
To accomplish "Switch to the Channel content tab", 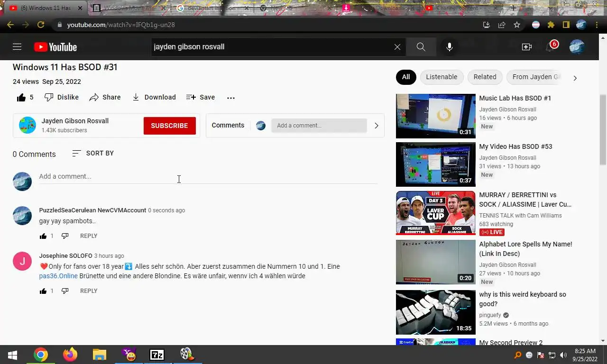I will point(463,8).
